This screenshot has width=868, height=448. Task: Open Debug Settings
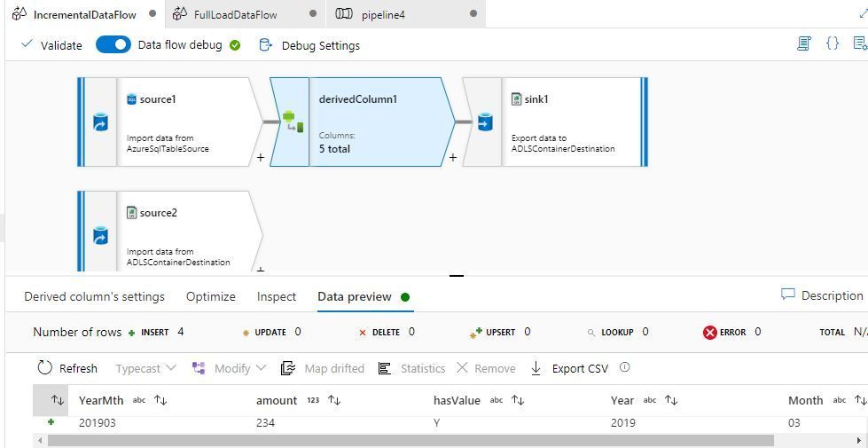(x=309, y=45)
